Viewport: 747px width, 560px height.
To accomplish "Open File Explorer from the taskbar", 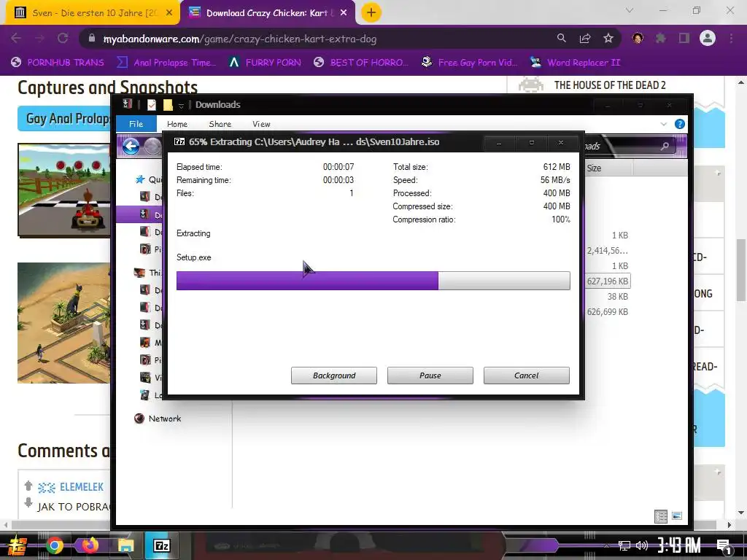I will (125, 545).
